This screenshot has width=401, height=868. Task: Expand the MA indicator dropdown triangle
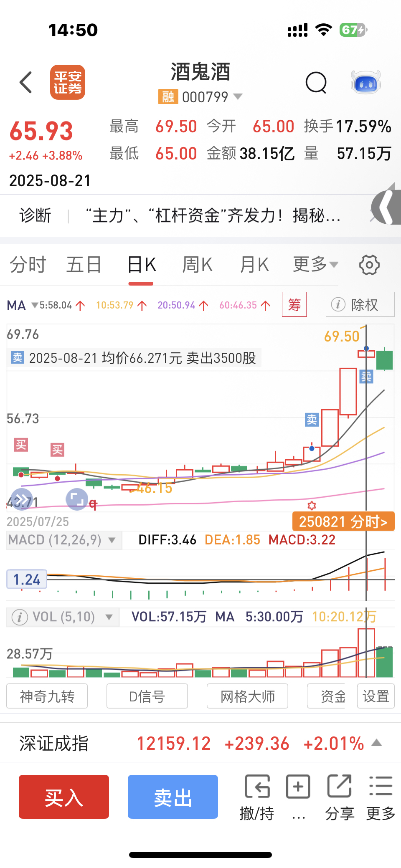35,305
